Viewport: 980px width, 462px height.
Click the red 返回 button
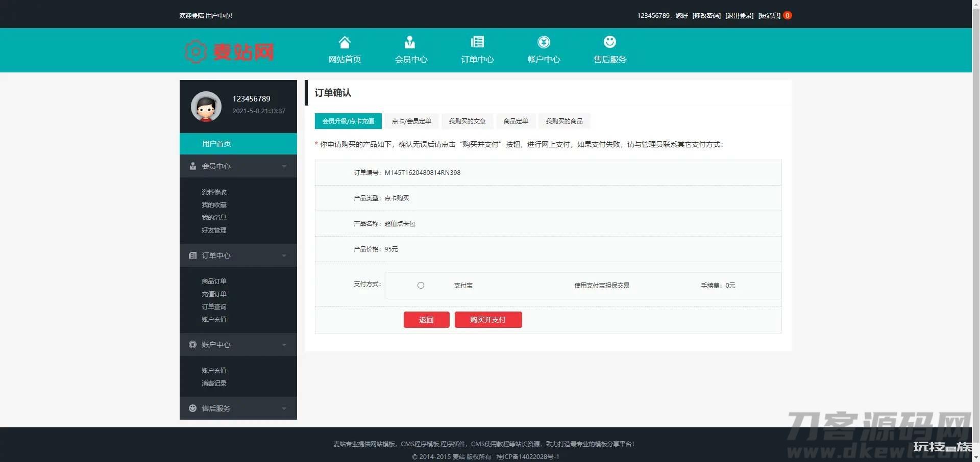[x=426, y=320]
